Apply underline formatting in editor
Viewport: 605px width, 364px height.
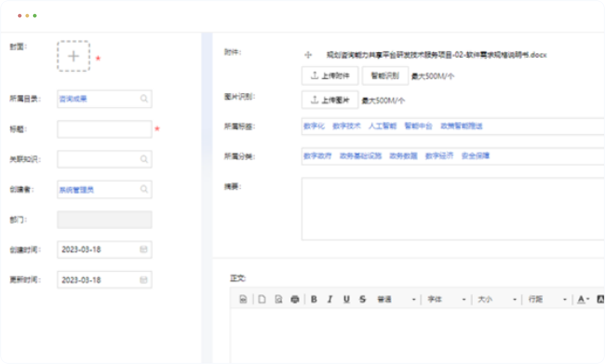[x=346, y=299]
